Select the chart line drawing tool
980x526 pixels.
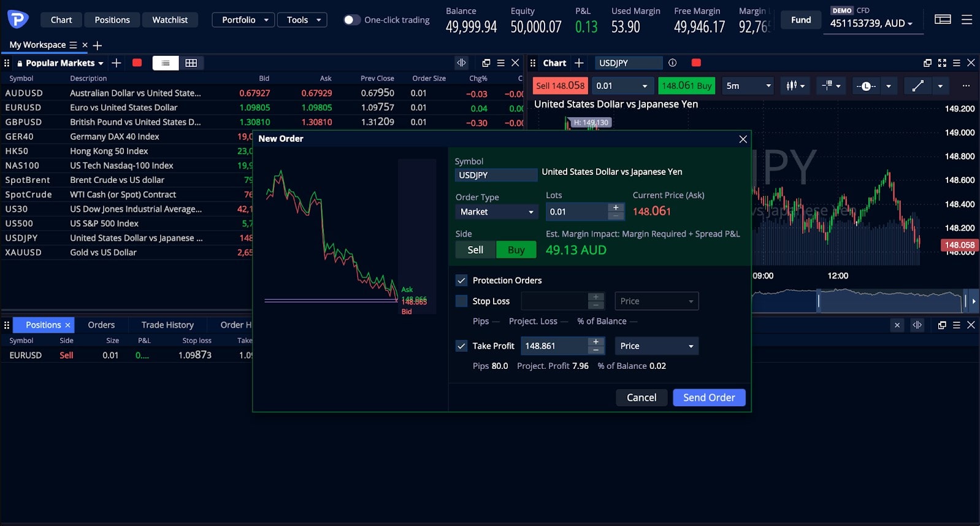point(917,86)
